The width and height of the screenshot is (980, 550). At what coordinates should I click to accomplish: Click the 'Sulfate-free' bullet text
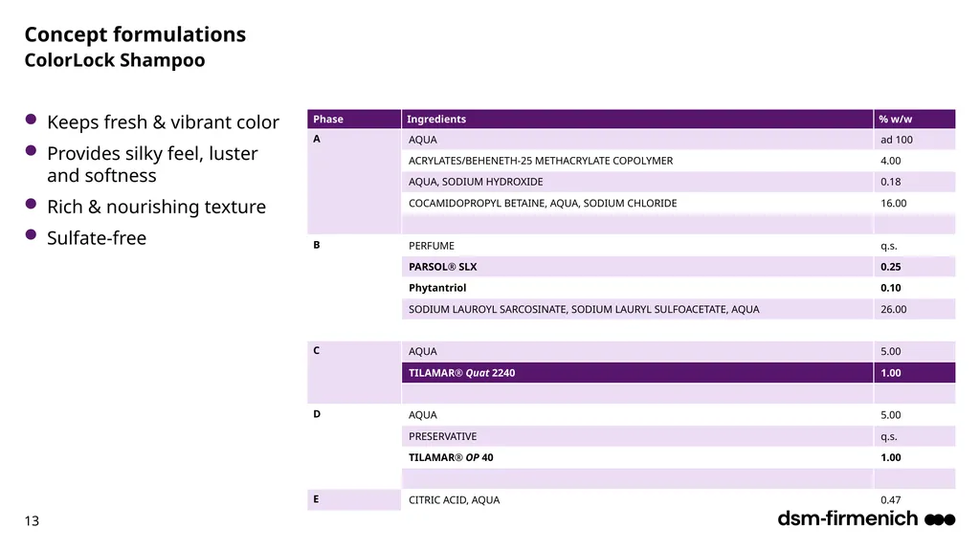pos(97,237)
